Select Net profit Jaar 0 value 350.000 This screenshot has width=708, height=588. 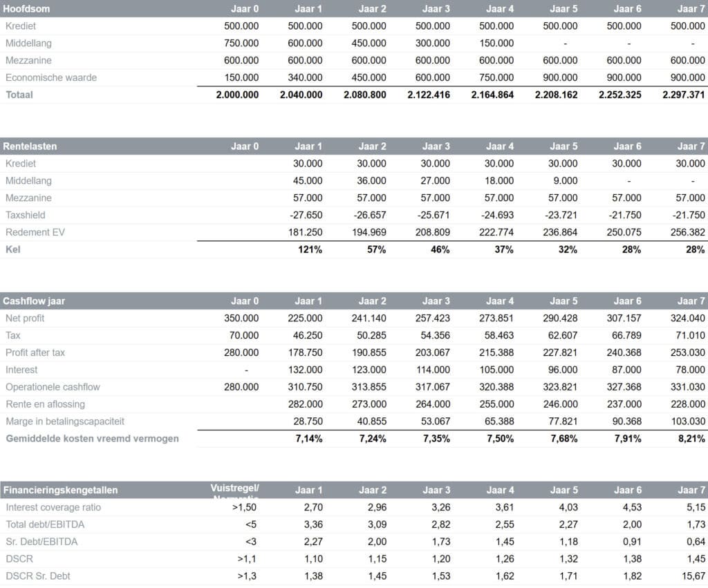pos(241,318)
